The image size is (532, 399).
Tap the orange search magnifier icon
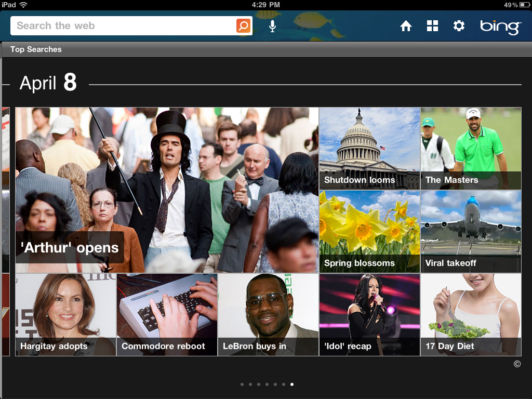coord(243,25)
